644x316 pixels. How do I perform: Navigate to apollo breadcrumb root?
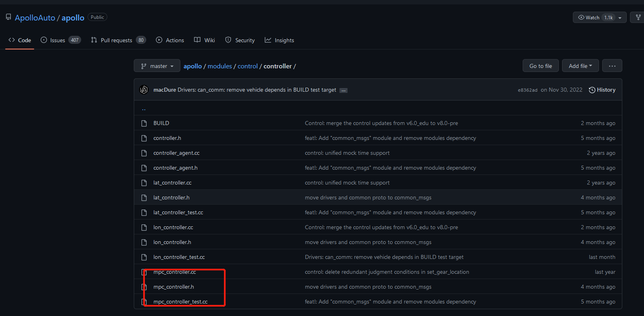(192, 66)
